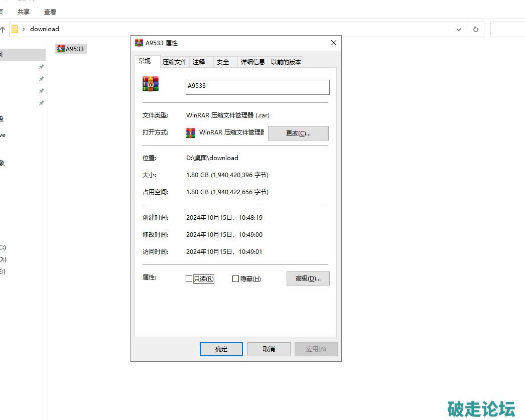
Task: Select the 安全 tab
Action: pyautogui.click(x=223, y=62)
